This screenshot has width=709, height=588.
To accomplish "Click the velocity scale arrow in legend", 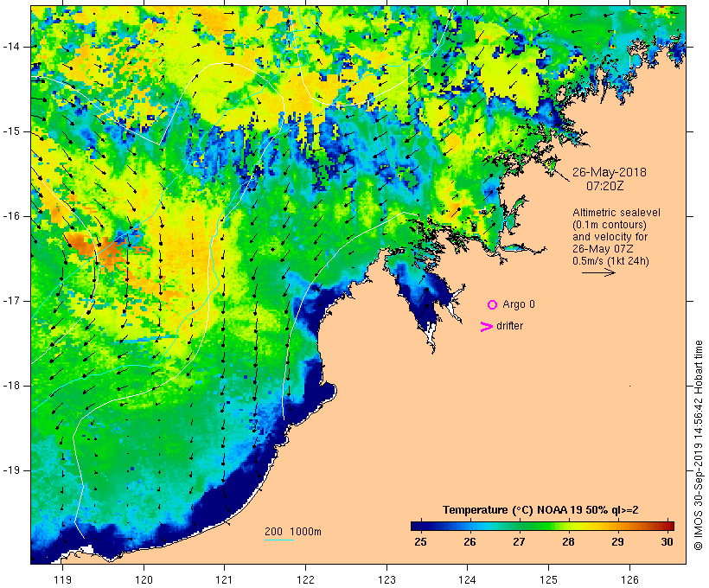I will [598, 272].
